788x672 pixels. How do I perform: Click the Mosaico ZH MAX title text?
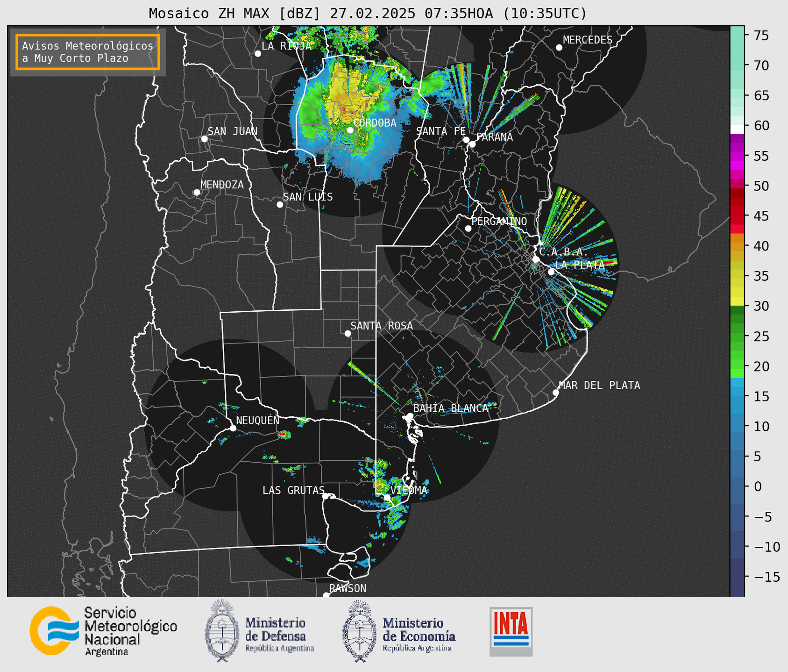click(368, 14)
